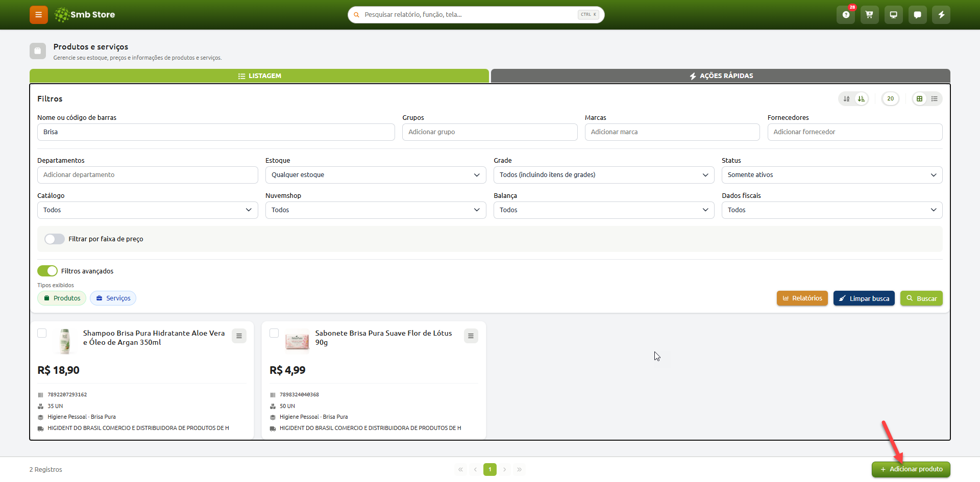This screenshot has height=482, width=980.
Task: Click the Buscar button
Action: pyautogui.click(x=921, y=298)
